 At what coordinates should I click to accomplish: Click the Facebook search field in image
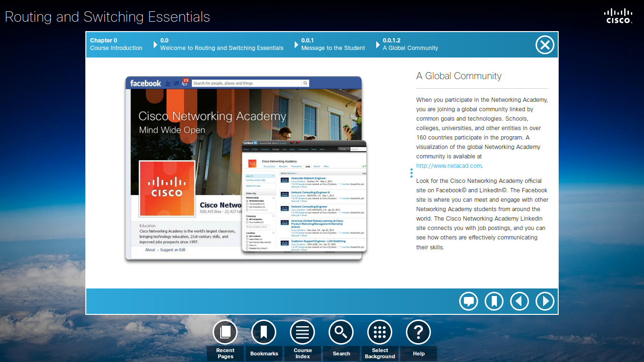pyautogui.click(x=247, y=83)
